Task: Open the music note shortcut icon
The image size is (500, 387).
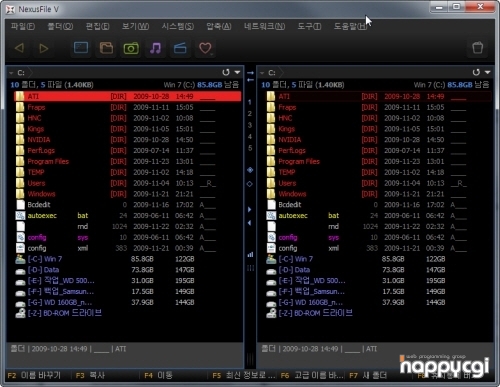Action: click(x=156, y=48)
